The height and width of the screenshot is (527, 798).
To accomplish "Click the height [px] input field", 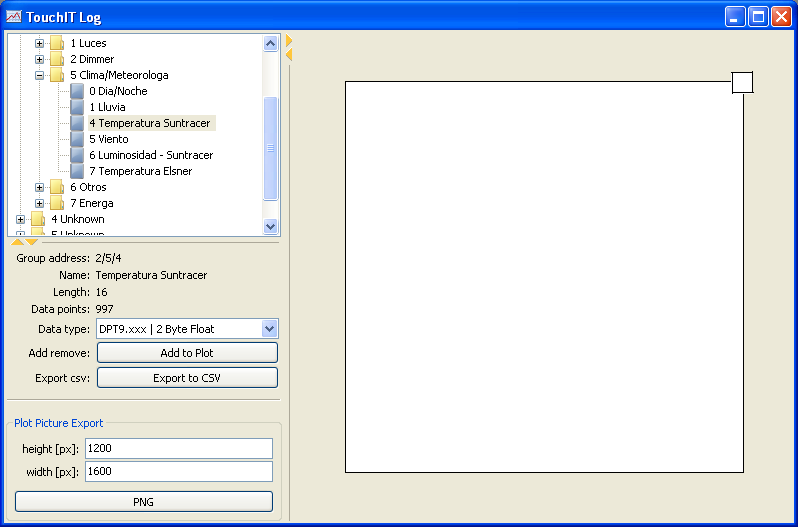I will [x=179, y=448].
